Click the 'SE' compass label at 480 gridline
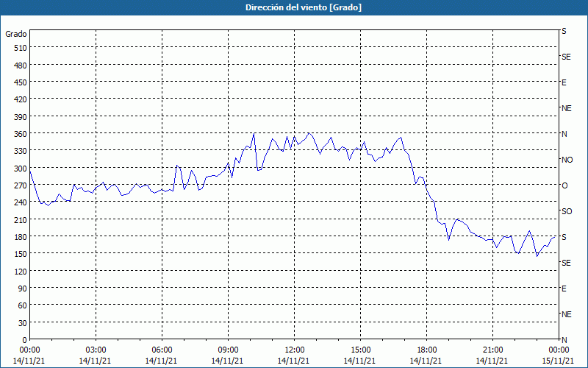The image size is (588, 368). click(x=566, y=57)
